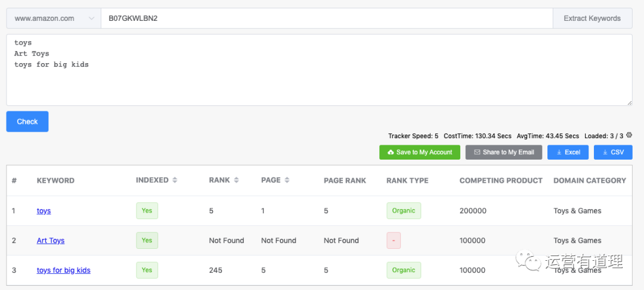Viewport: 644px width, 290px height.
Task: Open the www.amazon.com marketplace dropdown
Action: click(x=54, y=18)
